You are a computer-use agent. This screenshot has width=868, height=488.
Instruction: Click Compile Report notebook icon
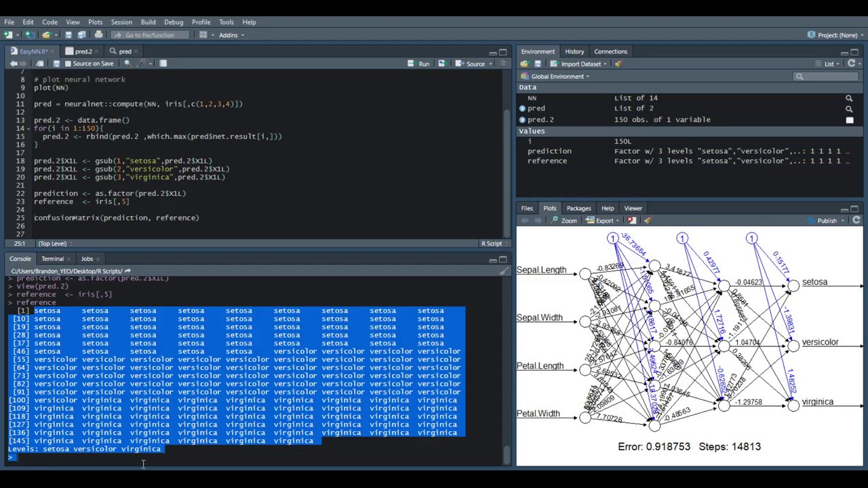[163, 64]
